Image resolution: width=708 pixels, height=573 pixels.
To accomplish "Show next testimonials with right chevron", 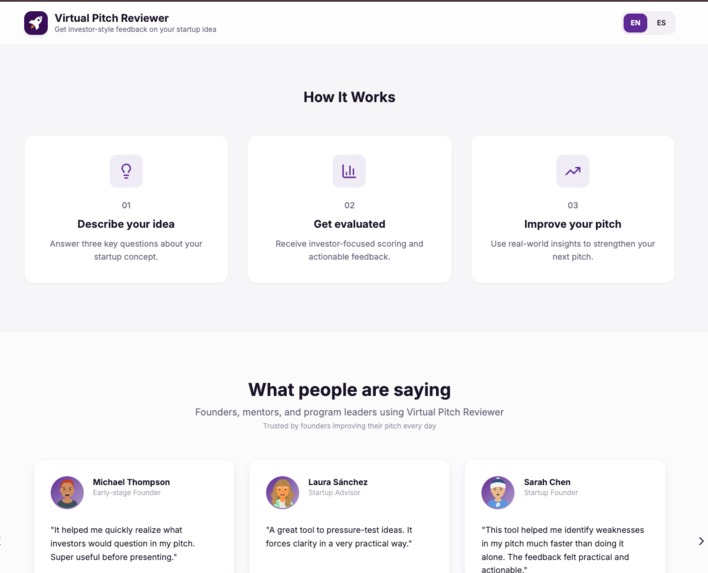I will 701,541.
